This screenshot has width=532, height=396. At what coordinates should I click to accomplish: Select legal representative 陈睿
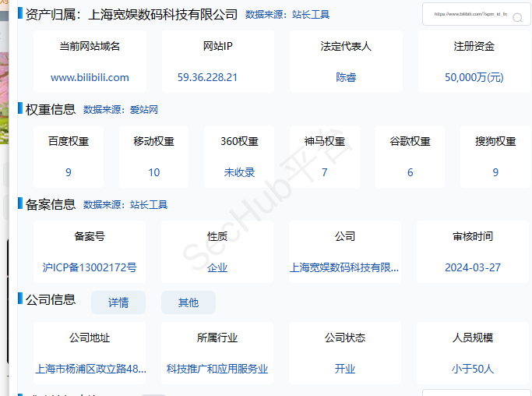click(x=346, y=77)
